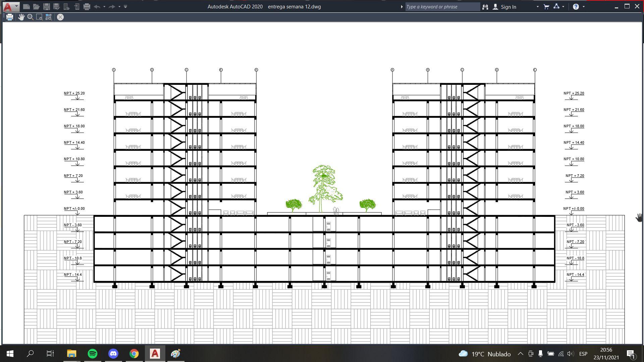The image size is (644, 362).
Task: Select the Zoom magnifier tool
Action: [x=30, y=17]
